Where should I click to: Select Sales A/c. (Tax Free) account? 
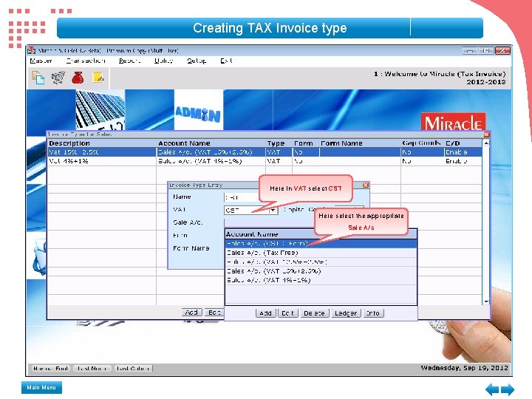(x=321, y=253)
